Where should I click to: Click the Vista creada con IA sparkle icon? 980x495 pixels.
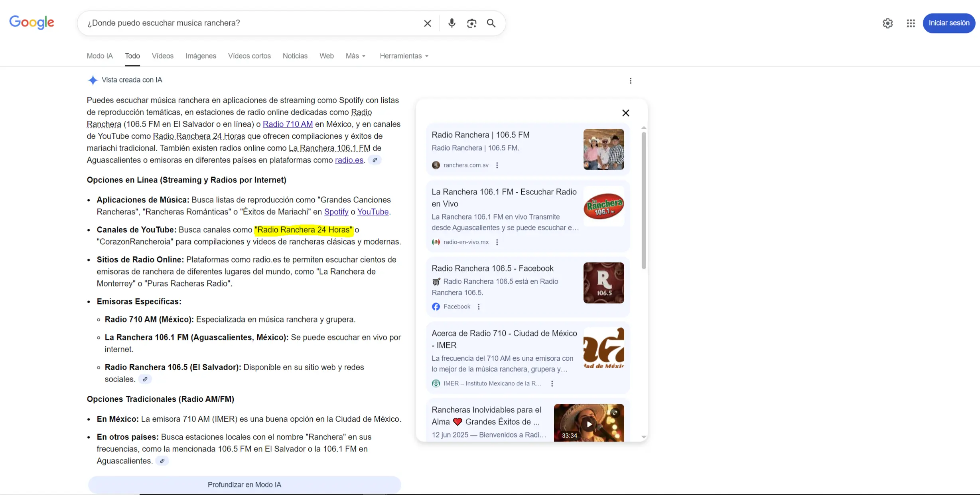(93, 80)
